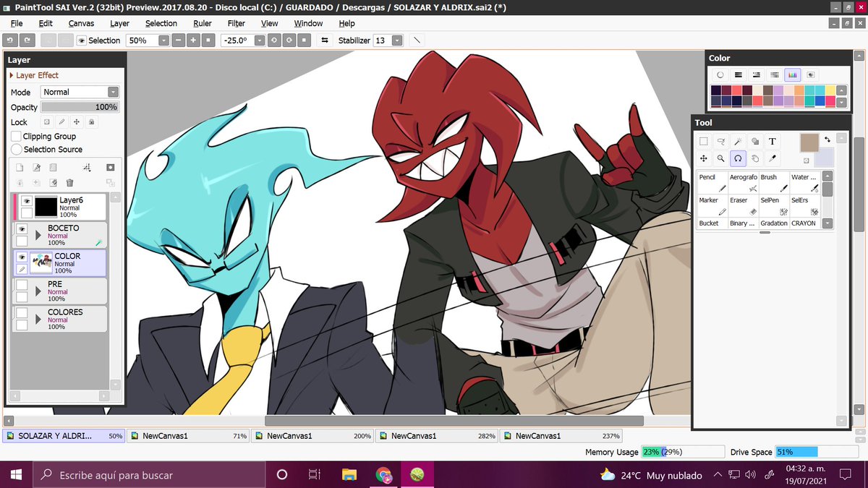Flip the view horizontally

325,40
